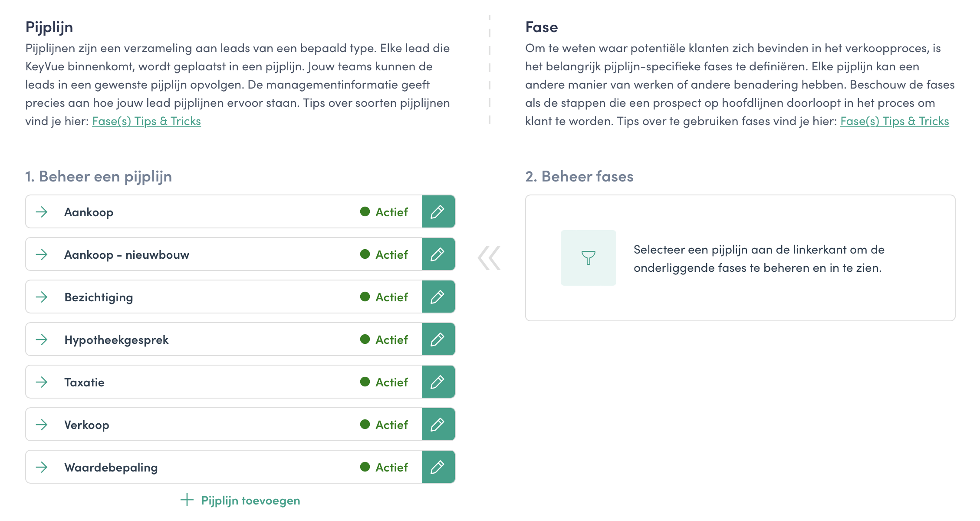Screen dimensions: 980x521
Task: Click pencil icon for Waardebepaling
Action: (438, 467)
